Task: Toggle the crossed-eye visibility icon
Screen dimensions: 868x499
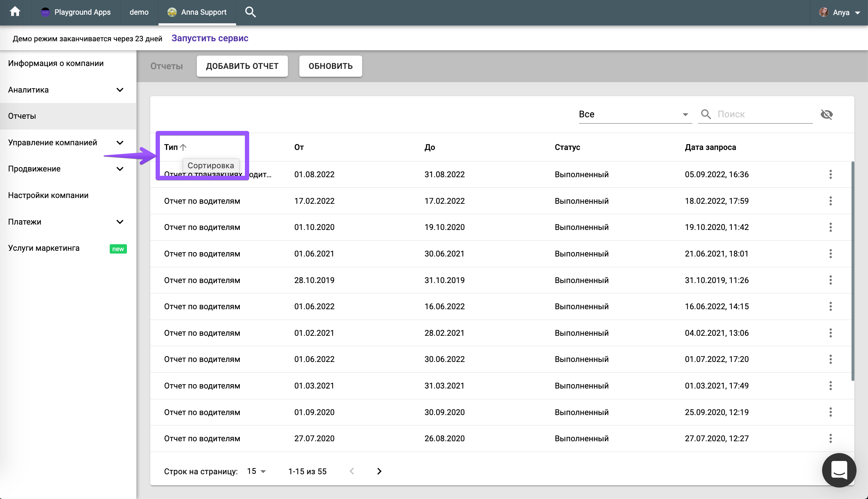Action: [826, 114]
